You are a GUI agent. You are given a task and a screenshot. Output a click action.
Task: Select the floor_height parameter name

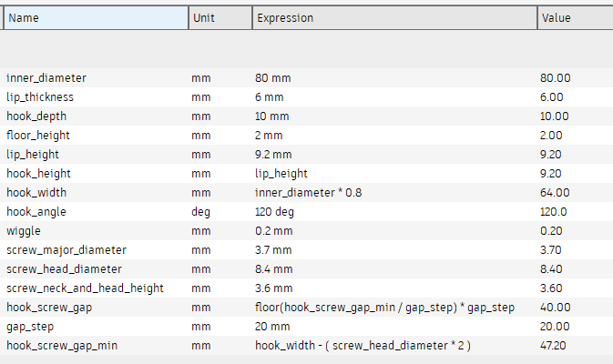(38, 136)
